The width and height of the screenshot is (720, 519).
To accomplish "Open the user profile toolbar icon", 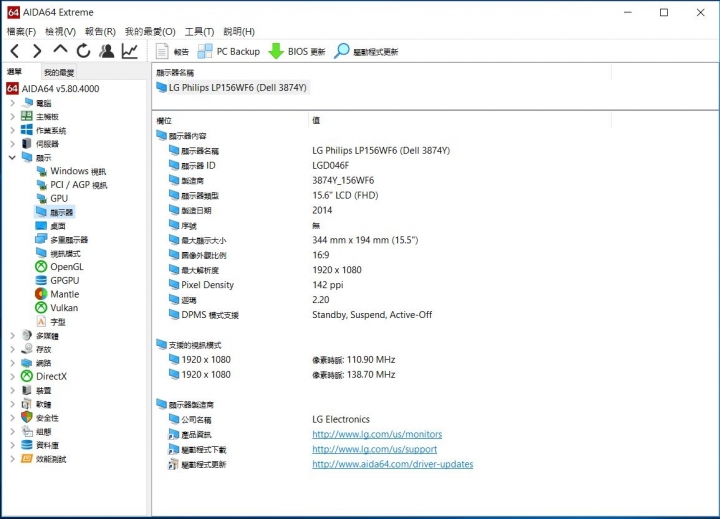I will click(107, 51).
